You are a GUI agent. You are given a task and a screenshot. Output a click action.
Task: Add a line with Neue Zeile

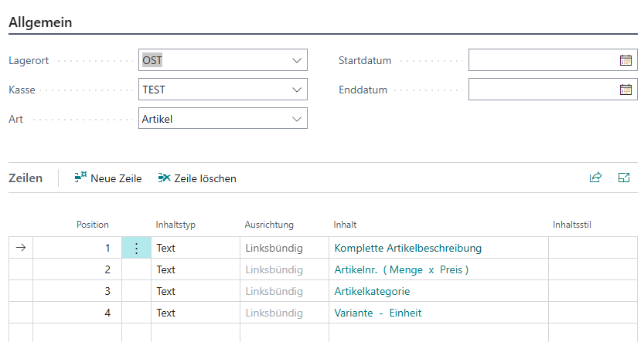[108, 178]
